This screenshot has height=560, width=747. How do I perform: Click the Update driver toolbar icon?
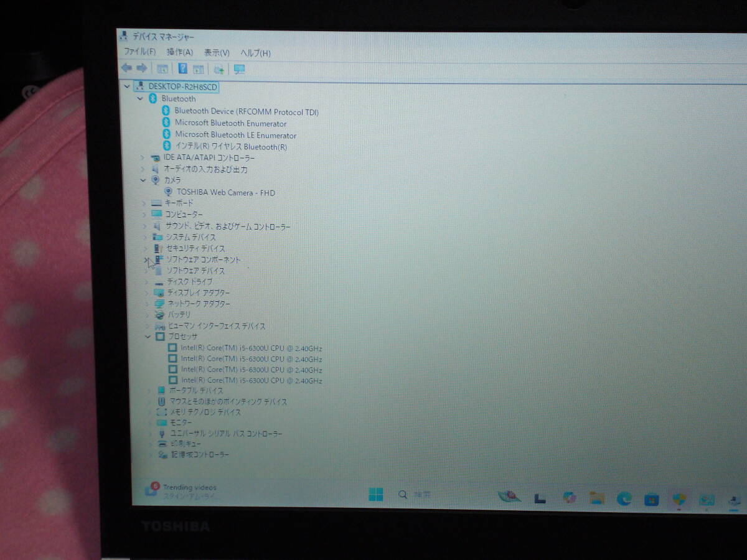(218, 69)
